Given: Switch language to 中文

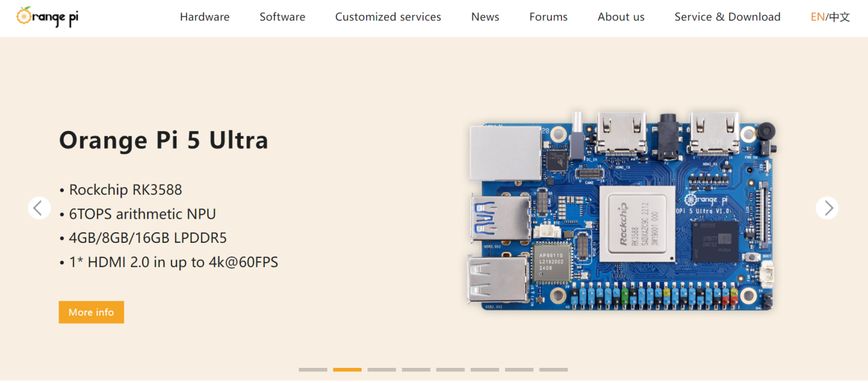Looking at the screenshot, I should point(840,17).
